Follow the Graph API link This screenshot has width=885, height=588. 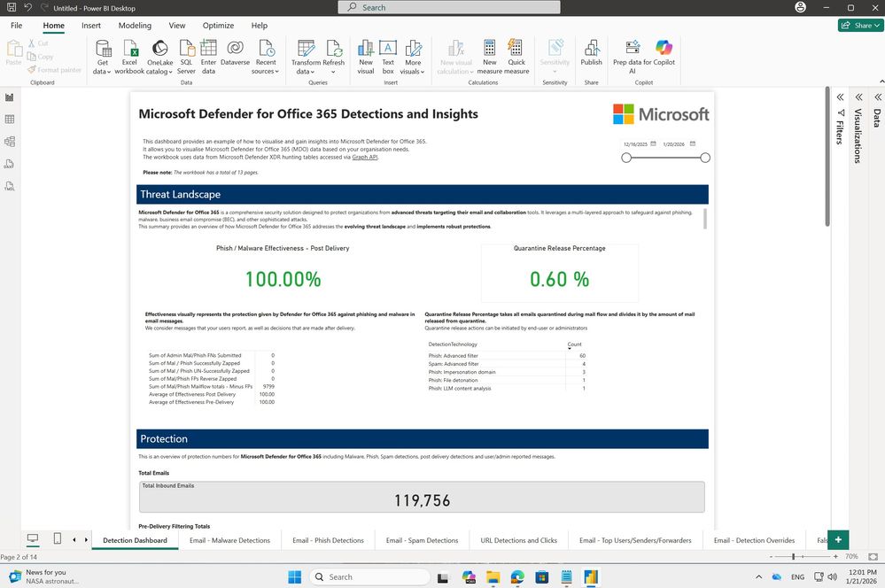click(x=365, y=157)
